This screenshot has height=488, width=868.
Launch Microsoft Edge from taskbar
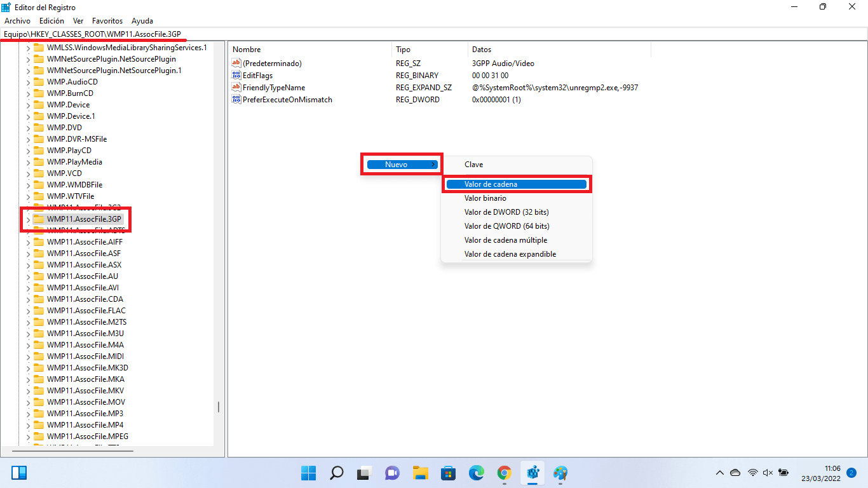point(476,473)
